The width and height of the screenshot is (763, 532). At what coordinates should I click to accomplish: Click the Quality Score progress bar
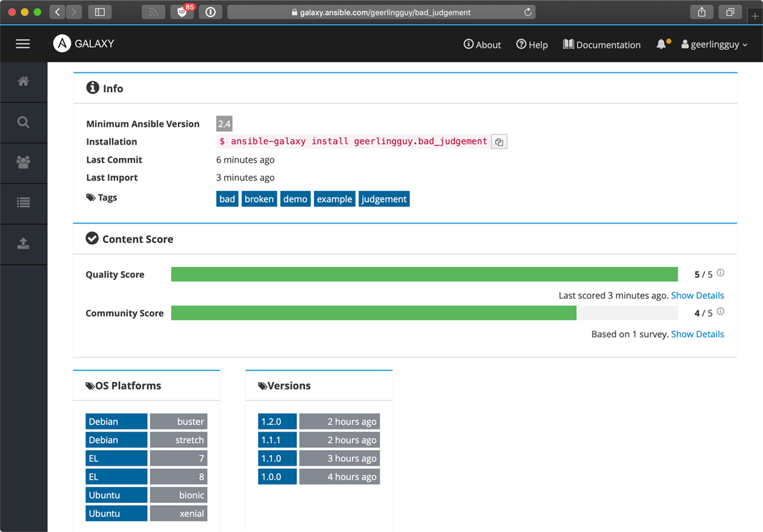(x=425, y=275)
